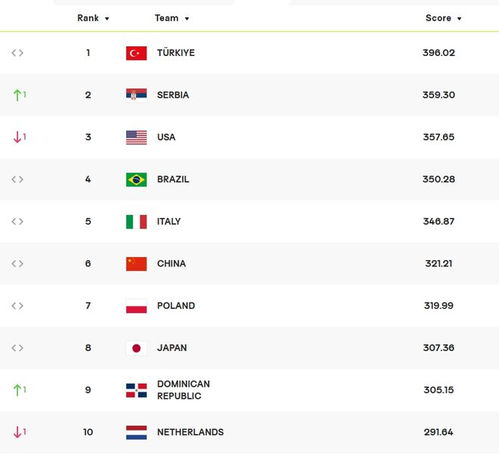Open the NETHERLANDS team link

190,432
